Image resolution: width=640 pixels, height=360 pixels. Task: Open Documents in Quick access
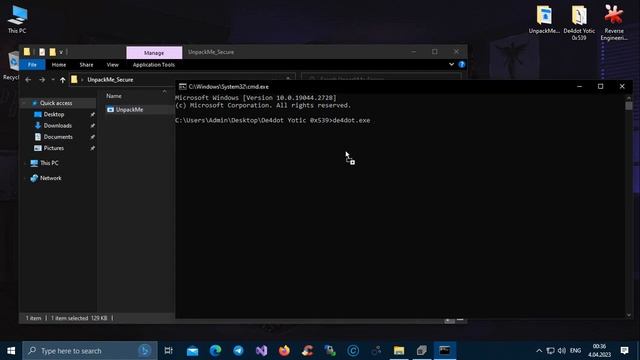pos(58,137)
